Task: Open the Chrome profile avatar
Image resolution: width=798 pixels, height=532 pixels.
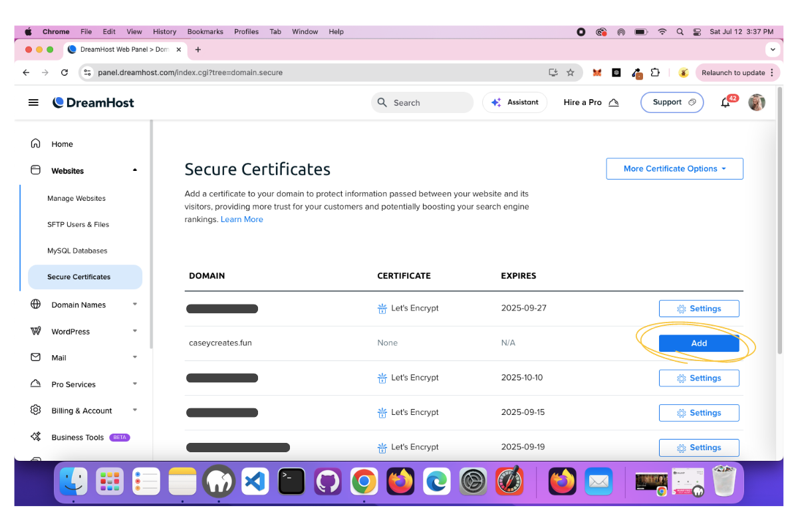Action: click(683, 72)
